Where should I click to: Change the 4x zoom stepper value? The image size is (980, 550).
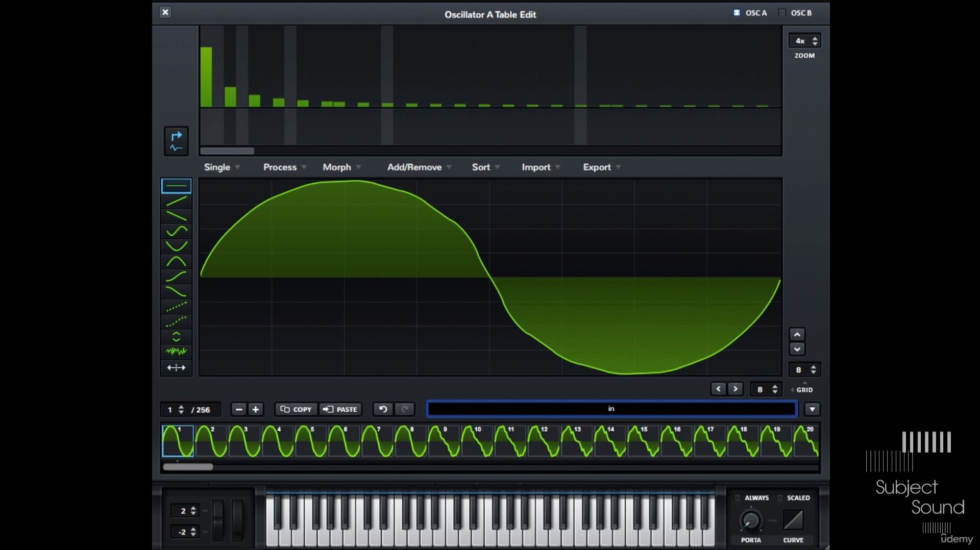(x=804, y=41)
